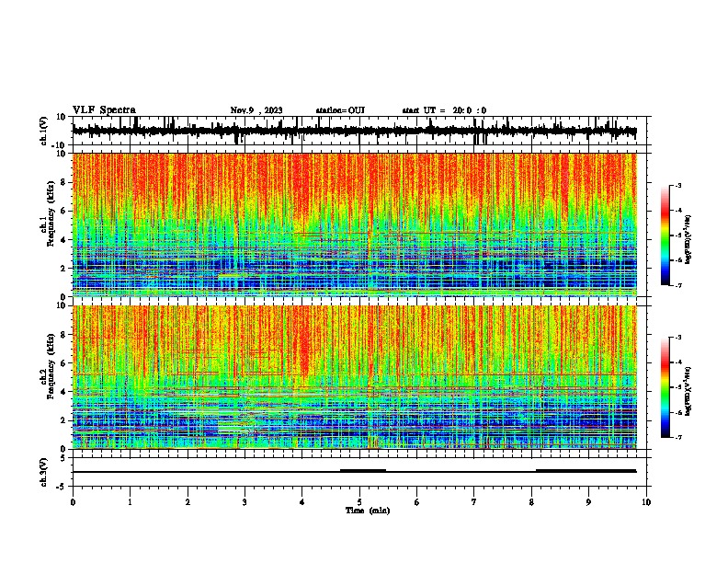Image resolution: width=728 pixels, height=563 pixels.
Task: Click the "6" tick on the time axis
Action: coord(417,502)
